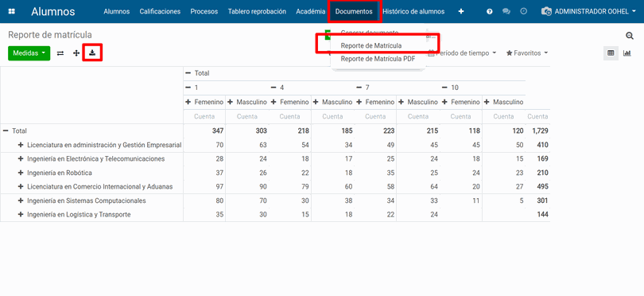Expand Masculino column under group 10
644x296 pixels.
(487, 102)
